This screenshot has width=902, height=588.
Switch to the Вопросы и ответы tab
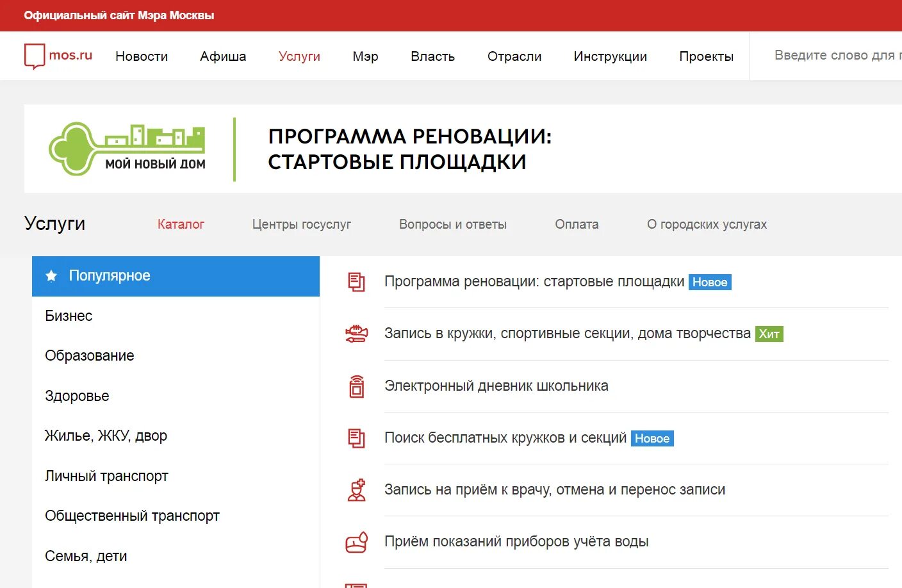[x=453, y=224]
